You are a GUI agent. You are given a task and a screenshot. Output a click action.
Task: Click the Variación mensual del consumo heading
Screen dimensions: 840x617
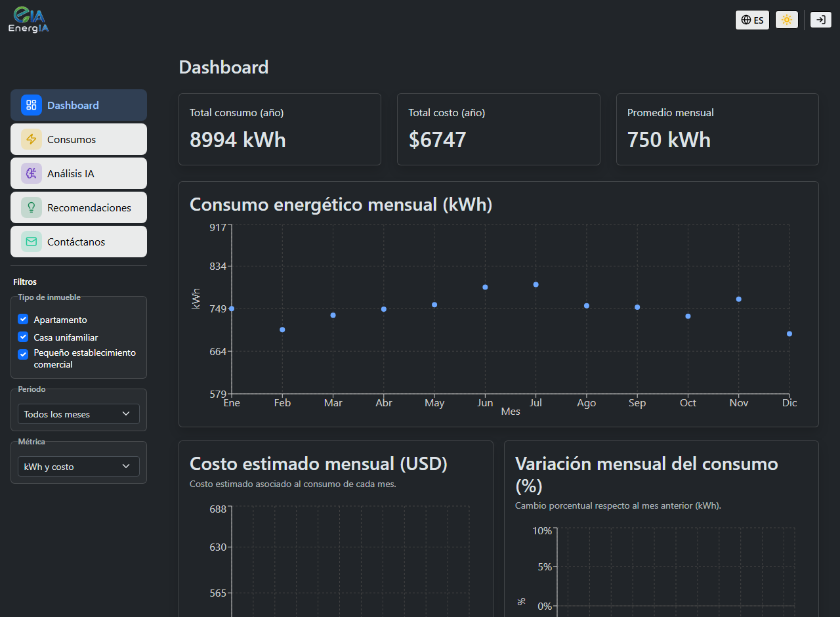[646, 475]
